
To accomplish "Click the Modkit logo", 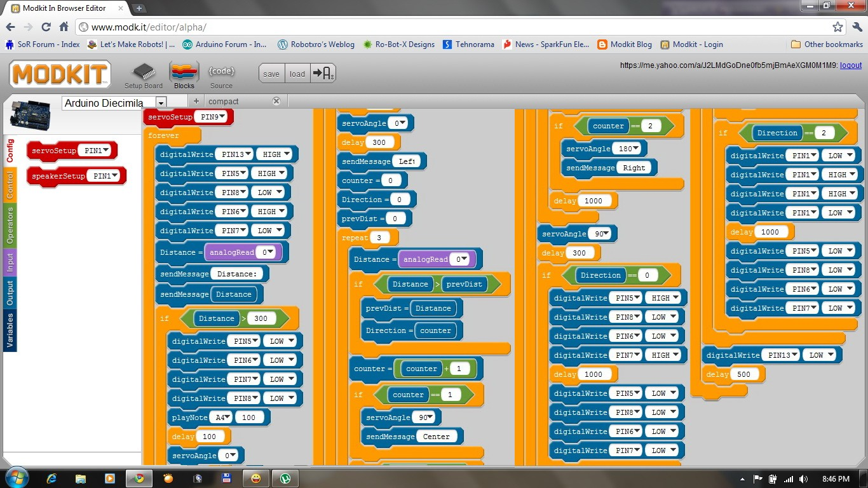I will tap(59, 74).
